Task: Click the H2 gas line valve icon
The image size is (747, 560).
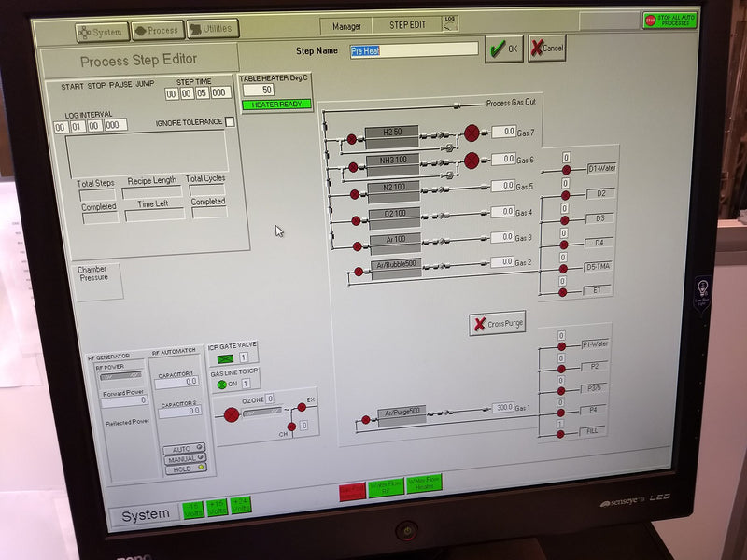Action: 351,139
